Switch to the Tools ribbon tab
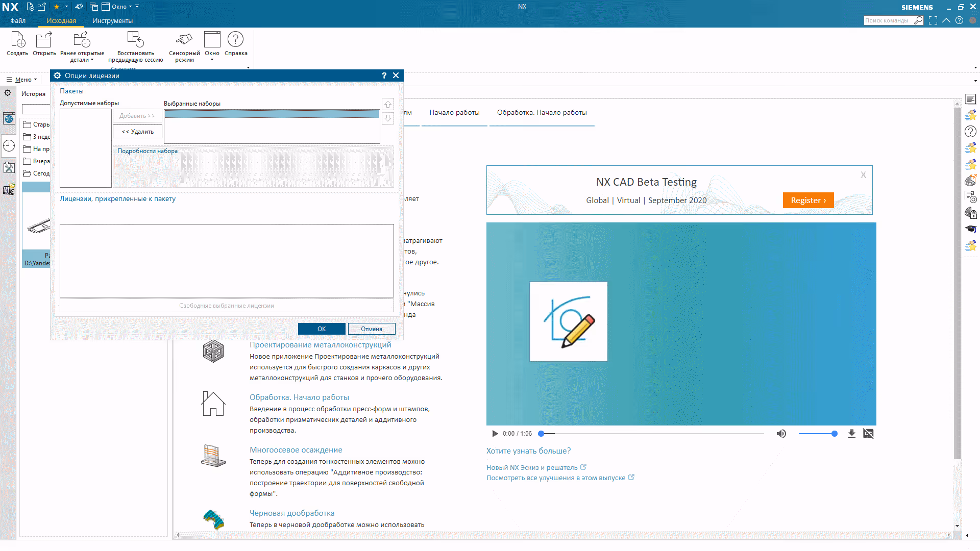 coord(112,21)
